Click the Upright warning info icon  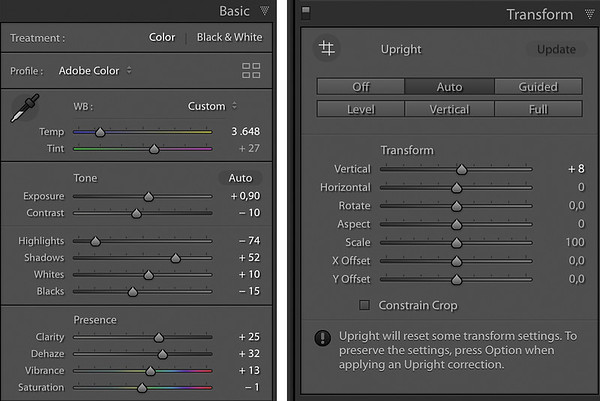tap(323, 338)
